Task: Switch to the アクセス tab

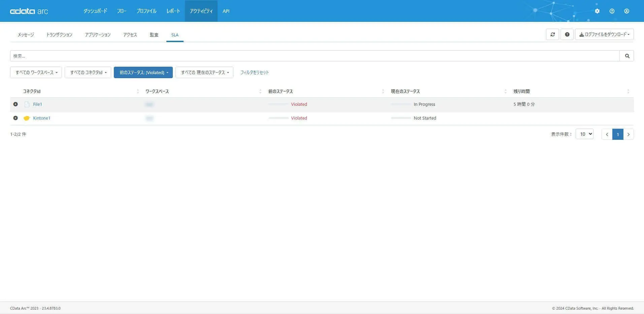Action: click(130, 35)
